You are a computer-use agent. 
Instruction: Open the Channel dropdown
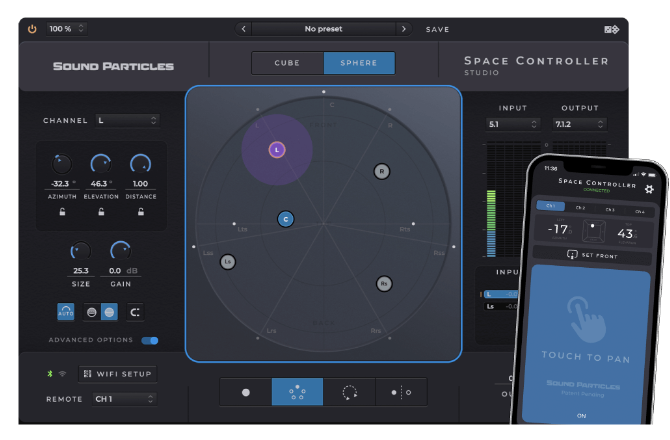pos(127,121)
